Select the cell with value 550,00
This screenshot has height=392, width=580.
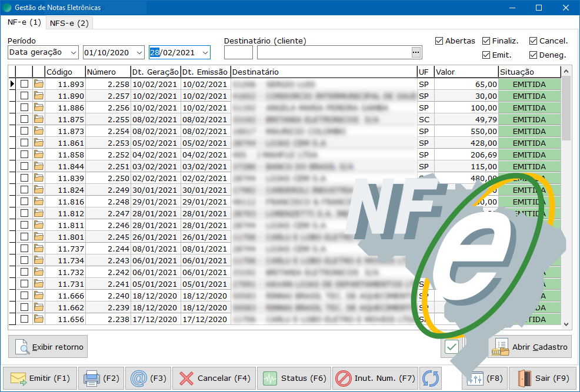[x=466, y=131]
